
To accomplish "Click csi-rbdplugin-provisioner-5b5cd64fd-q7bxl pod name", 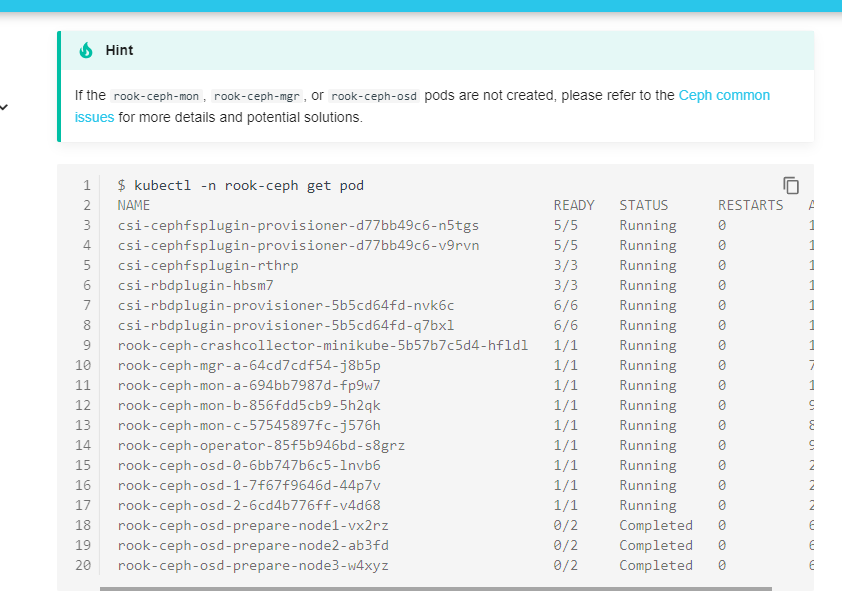I will (286, 325).
